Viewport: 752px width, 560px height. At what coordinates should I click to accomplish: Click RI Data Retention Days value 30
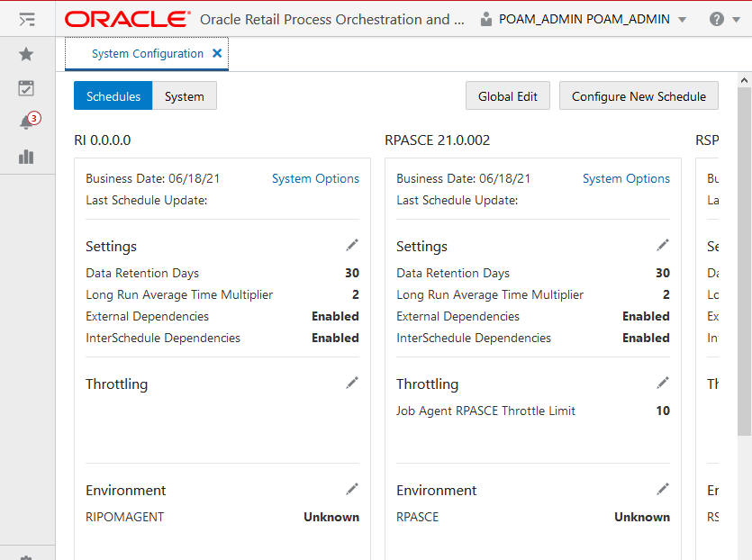coord(352,273)
